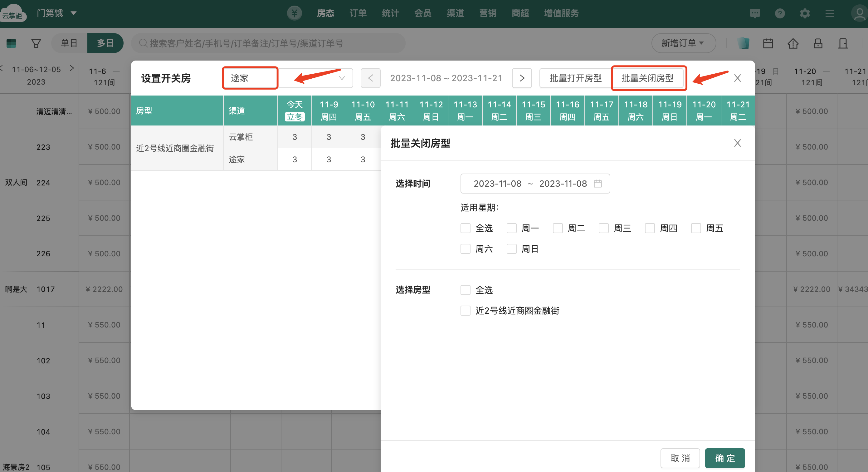Click the lock icon in toolbar
Viewport: 868px width, 472px height.
point(818,43)
